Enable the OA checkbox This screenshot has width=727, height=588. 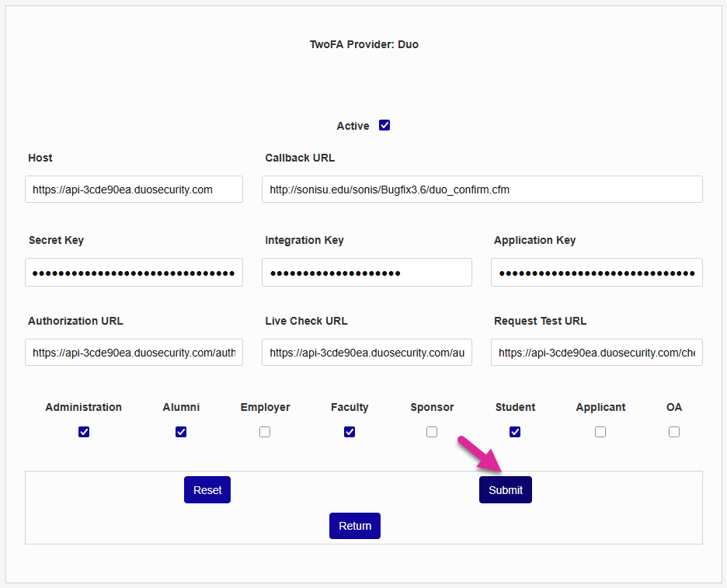pos(674,432)
